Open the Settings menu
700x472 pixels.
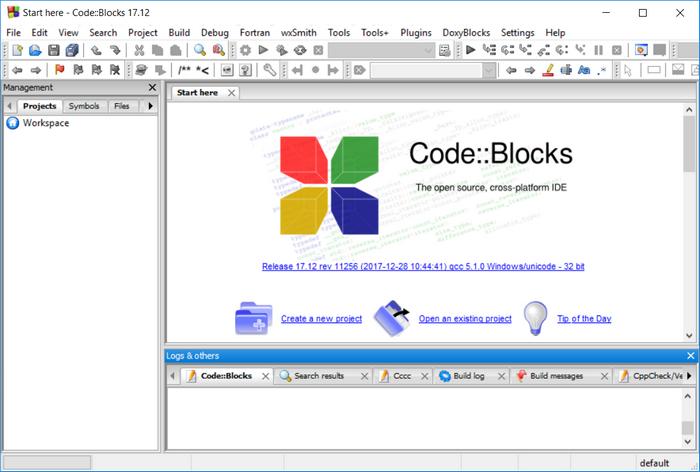point(517,33)
